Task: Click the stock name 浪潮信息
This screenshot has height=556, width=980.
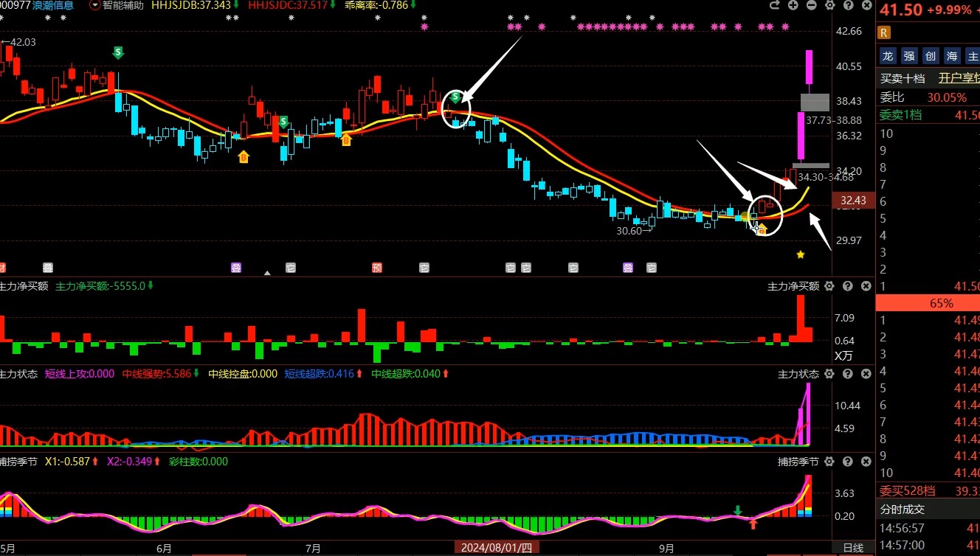Action: (x=52, y=5)
